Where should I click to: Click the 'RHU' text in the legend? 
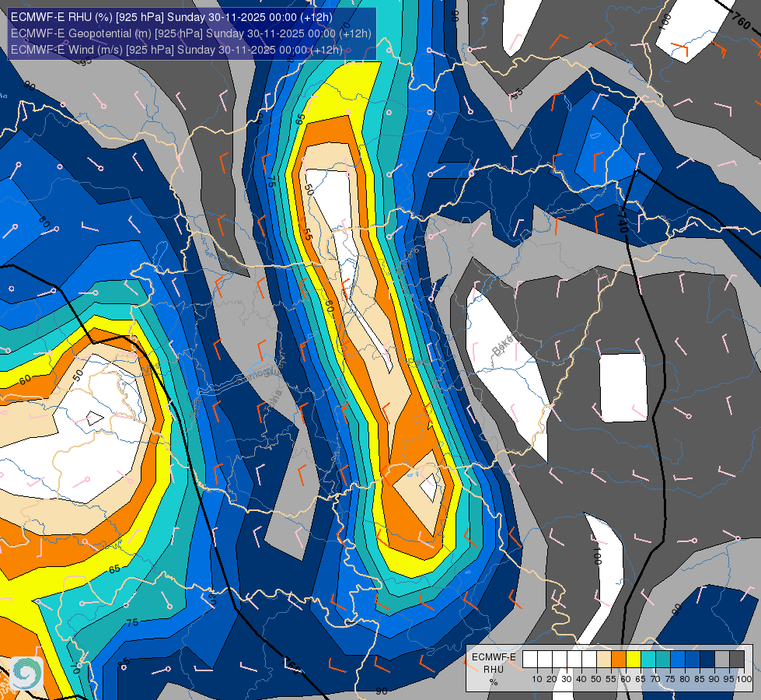coord(494,670)
